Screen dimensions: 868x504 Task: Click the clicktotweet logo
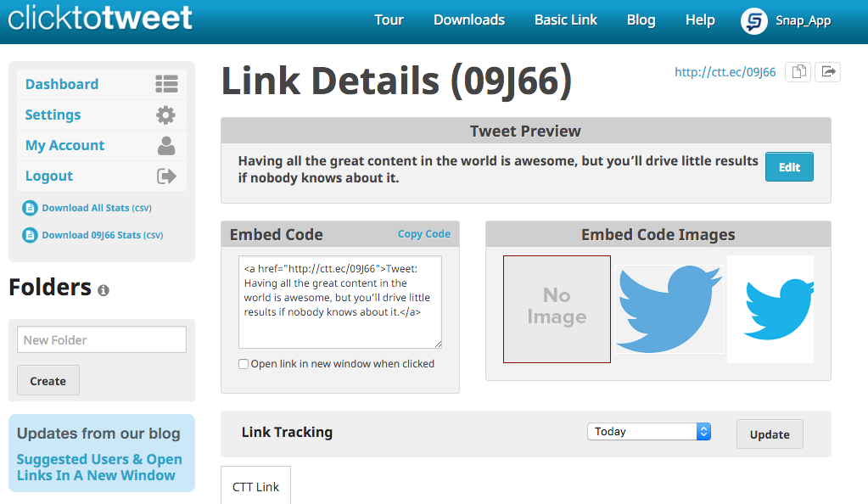tap(100, 18)
